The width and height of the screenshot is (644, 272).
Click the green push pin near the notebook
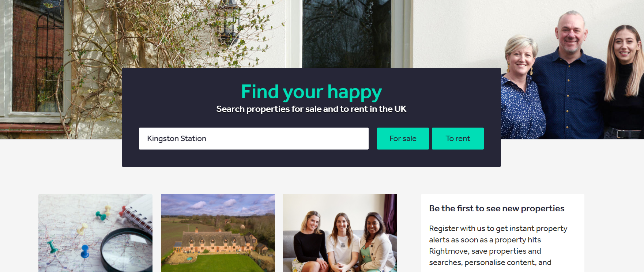click(101, 216)
